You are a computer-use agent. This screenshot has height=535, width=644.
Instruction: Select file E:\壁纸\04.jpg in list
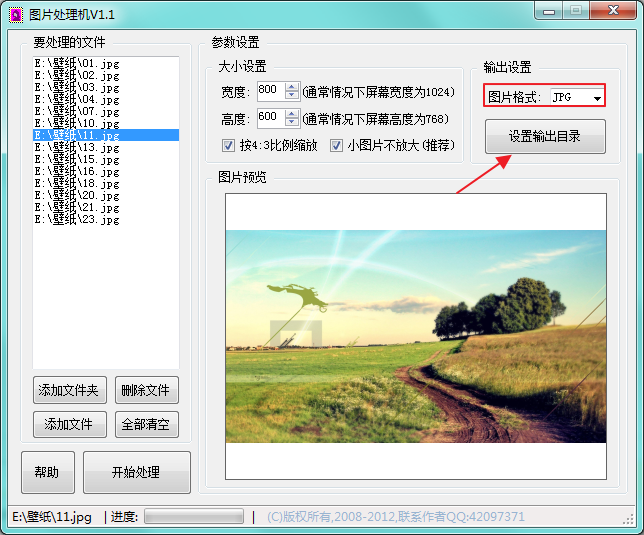(x=106, y=99)
